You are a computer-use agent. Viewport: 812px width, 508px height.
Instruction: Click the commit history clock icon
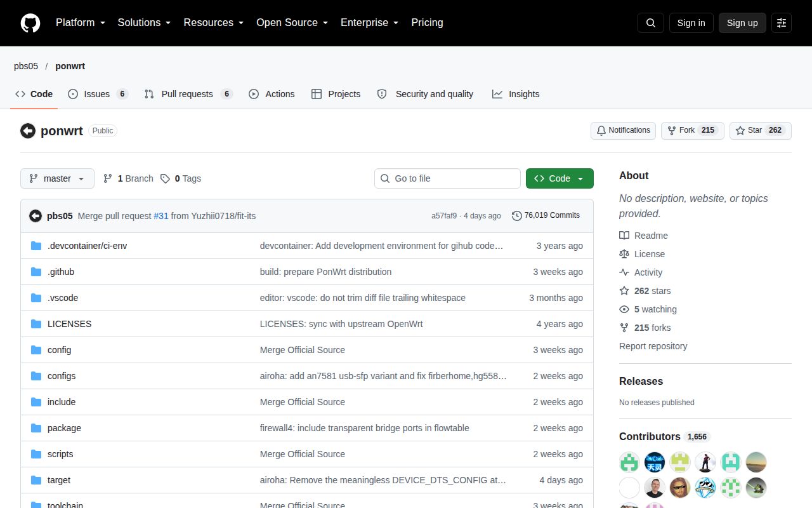[517, 216]
